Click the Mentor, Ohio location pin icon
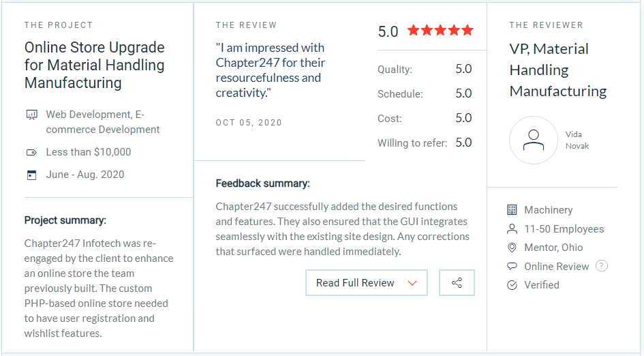The height and width of the screenshot is (356, 644). click(512, 248)
